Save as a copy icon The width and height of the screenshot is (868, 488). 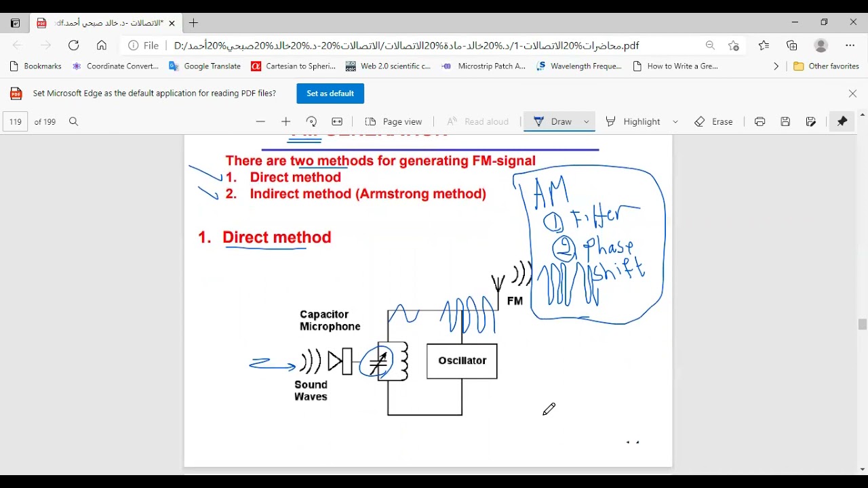point(811,122)
